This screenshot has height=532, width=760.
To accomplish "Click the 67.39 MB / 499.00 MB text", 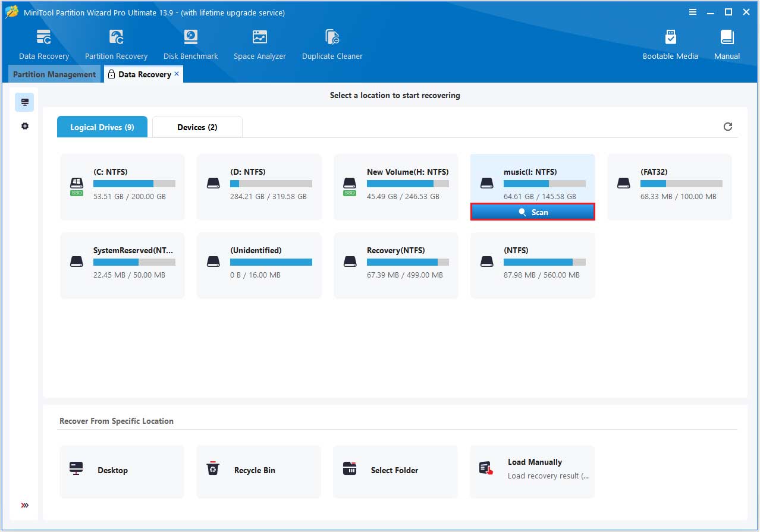I will 405,275.
